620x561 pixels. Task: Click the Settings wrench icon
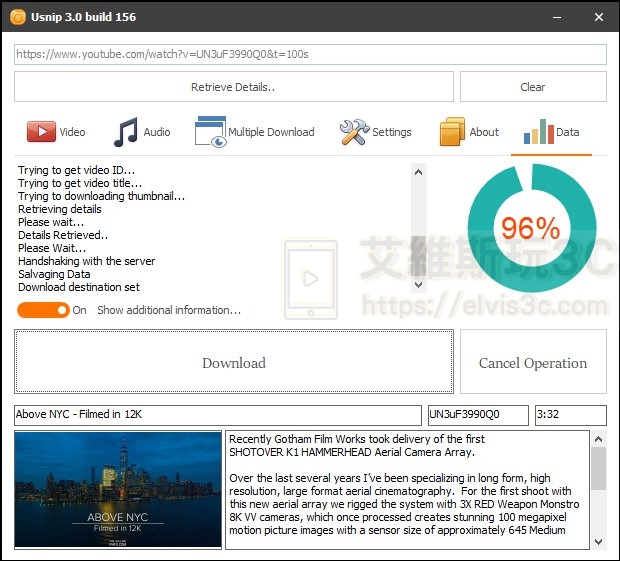[354, 132]
